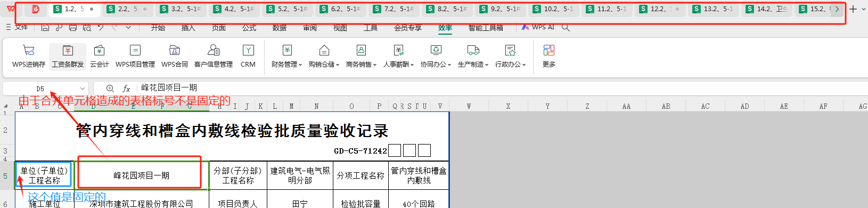Click the 更多 apps icon
This screenshot has height=208, width=868.
pos(549,57)
